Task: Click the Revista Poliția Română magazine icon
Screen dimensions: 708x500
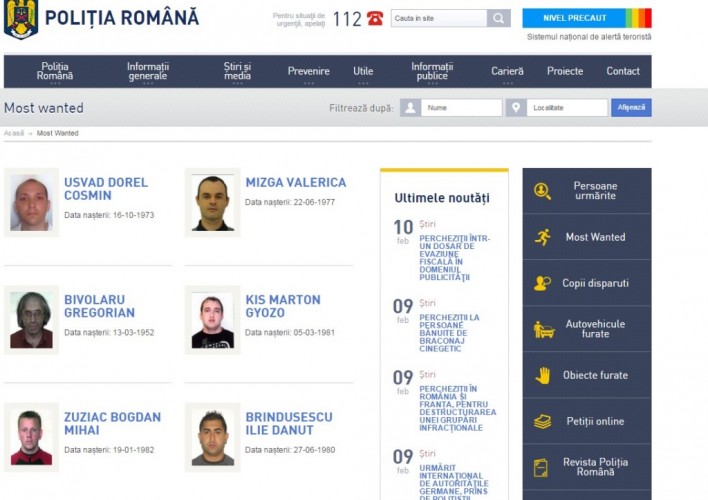Action: pyautogui.click(x=542, y=467)
